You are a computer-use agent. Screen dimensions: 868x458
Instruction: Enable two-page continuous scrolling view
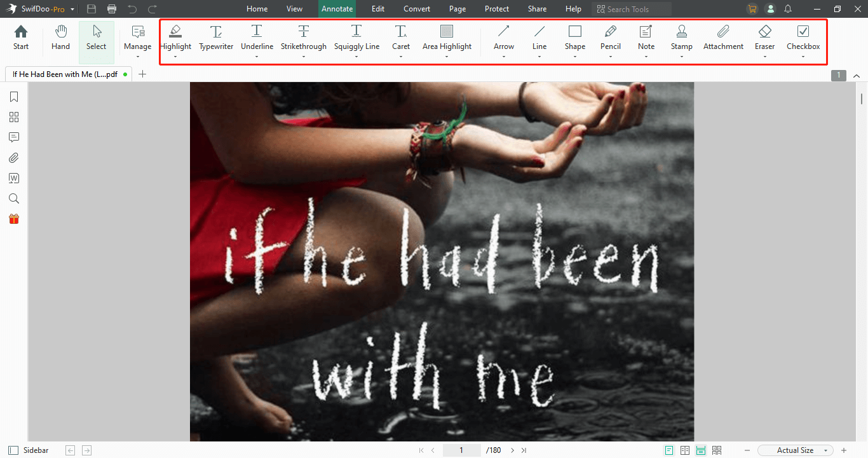[717, 450]
